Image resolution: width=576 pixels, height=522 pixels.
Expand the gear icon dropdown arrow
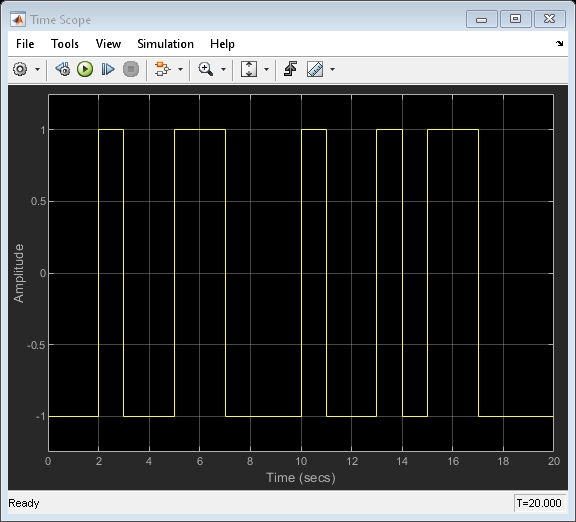(37, 69)
